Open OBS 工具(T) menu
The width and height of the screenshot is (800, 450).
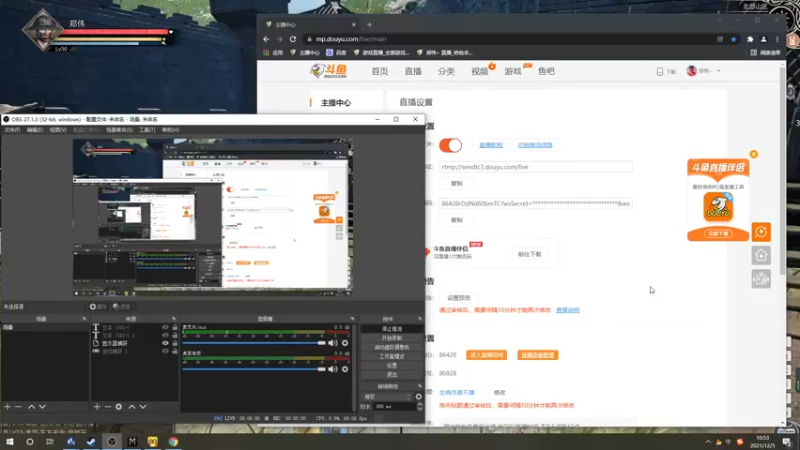coord(147,130)
